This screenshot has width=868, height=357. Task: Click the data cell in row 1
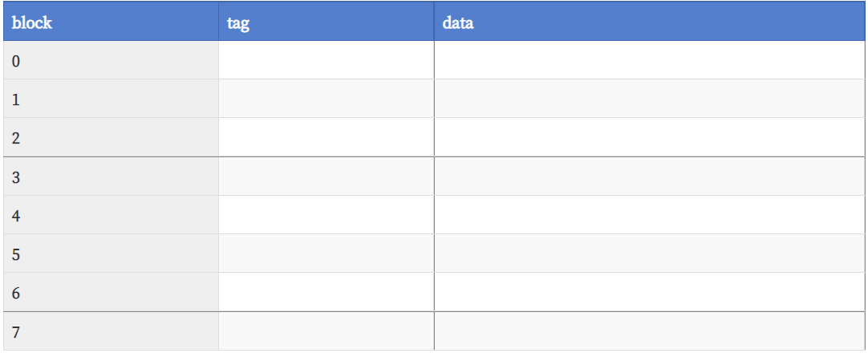pyautogui.click(x=649, y=99)
